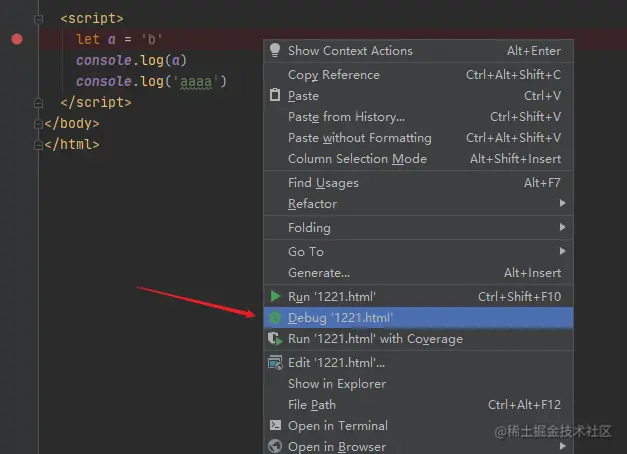Click the fold marker beside the </body> tag
This screenshot has height=454, width=627.
pos(38,124)
